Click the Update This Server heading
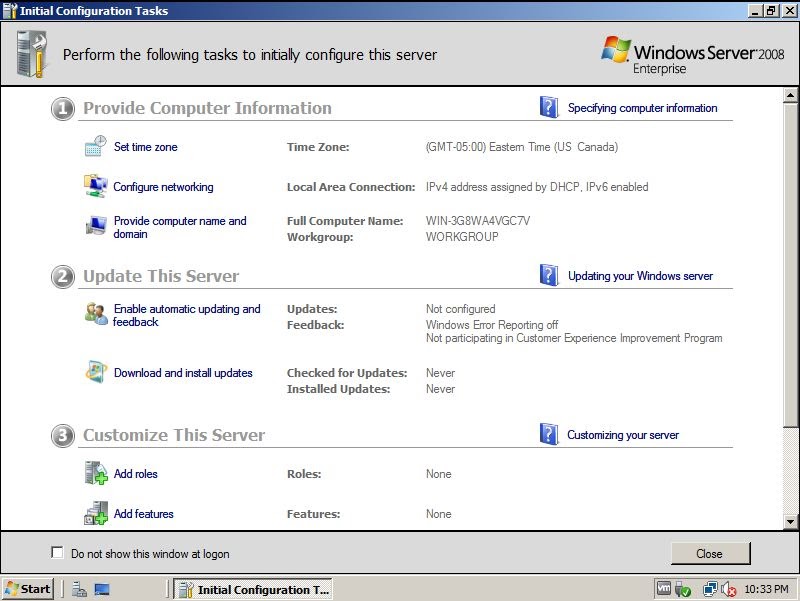 coord(161,276)
